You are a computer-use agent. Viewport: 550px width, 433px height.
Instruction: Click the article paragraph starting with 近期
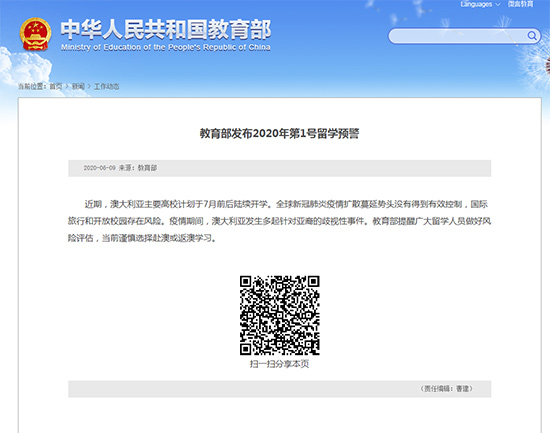pos(280,221)
